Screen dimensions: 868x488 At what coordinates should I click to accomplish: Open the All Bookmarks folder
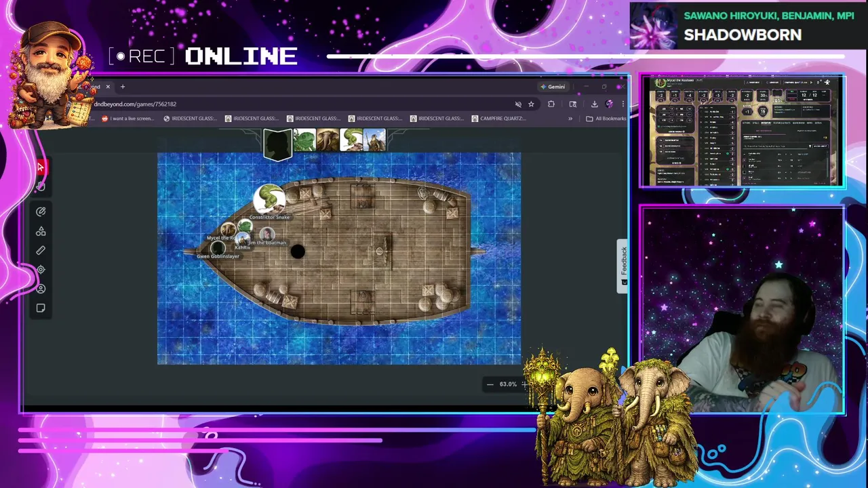606,119
